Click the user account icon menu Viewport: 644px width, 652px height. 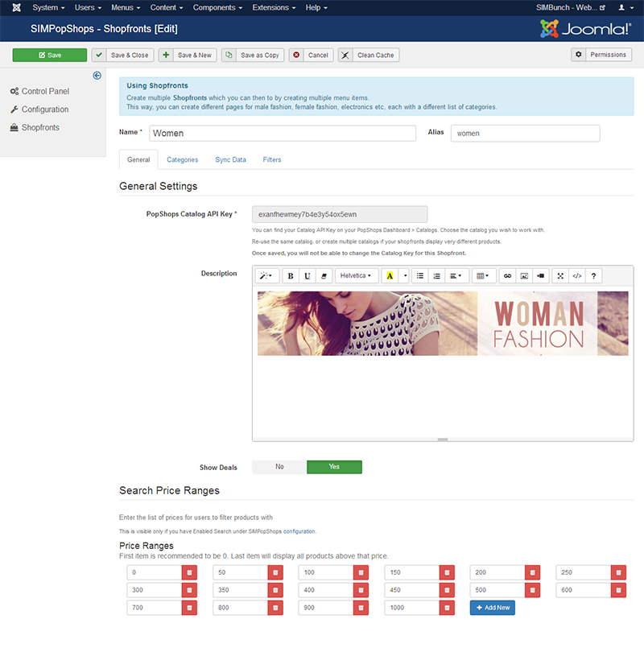pos(625,7)
